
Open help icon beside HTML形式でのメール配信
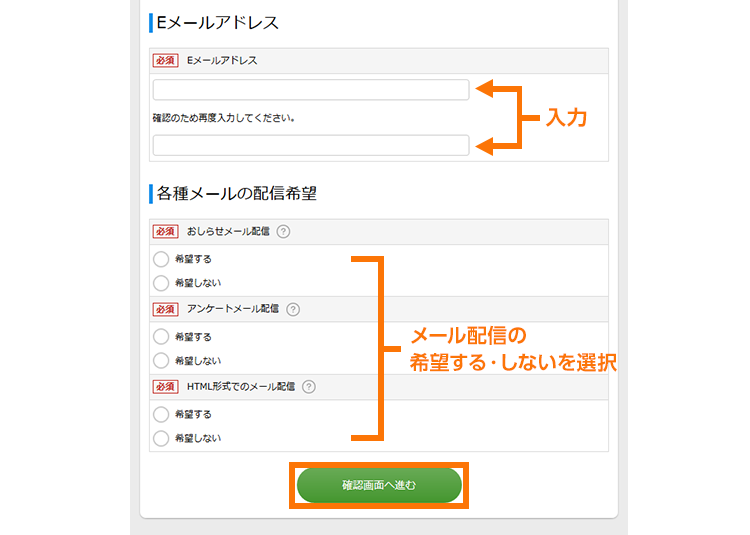coord(309,387)
